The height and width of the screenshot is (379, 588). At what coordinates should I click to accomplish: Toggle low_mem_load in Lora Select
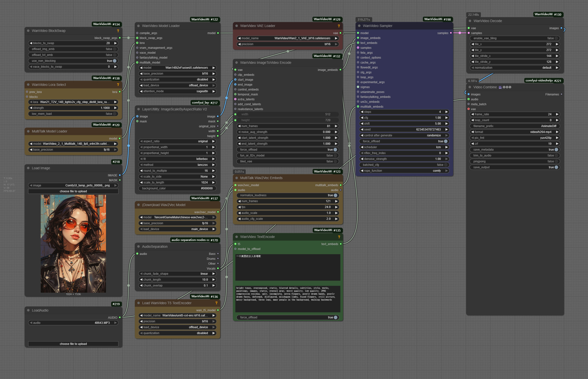pos(73,114)
